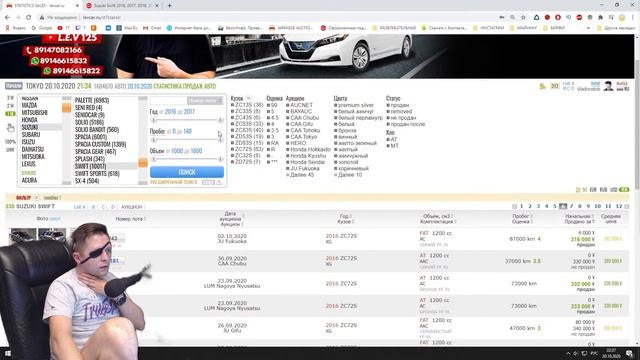Tick the ZC72S body checkbox
Viewport: 640px width, 360px height.
pos(232,149)
